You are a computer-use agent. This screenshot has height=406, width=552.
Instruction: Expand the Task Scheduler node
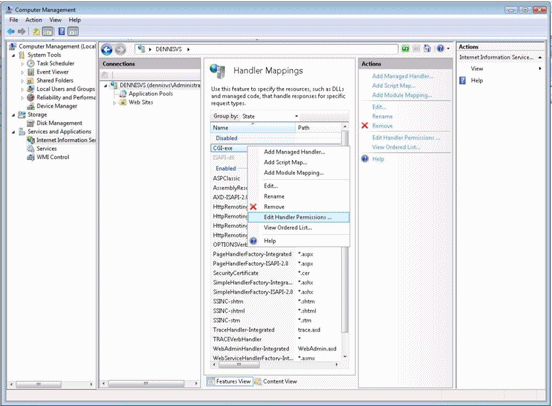[x=23, y=64]
